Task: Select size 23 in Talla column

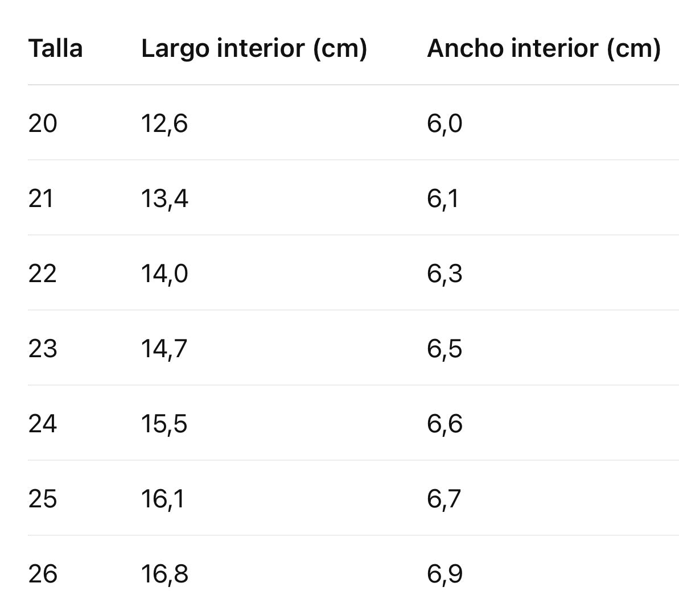Action: pyautogui.click(x=43, y=349)
